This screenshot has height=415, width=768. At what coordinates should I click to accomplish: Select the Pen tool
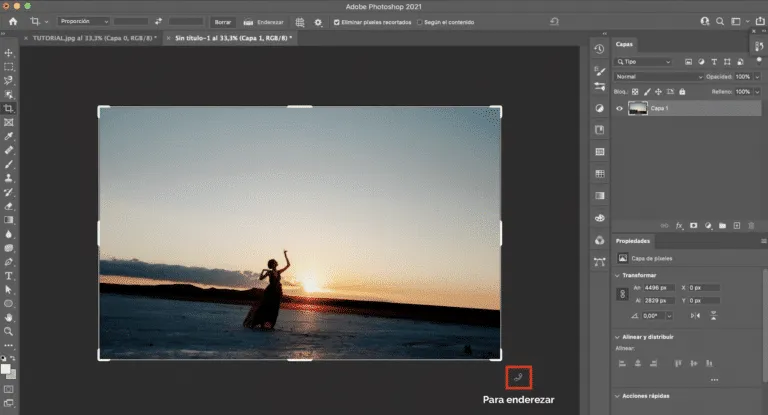[x=8, y=262]
